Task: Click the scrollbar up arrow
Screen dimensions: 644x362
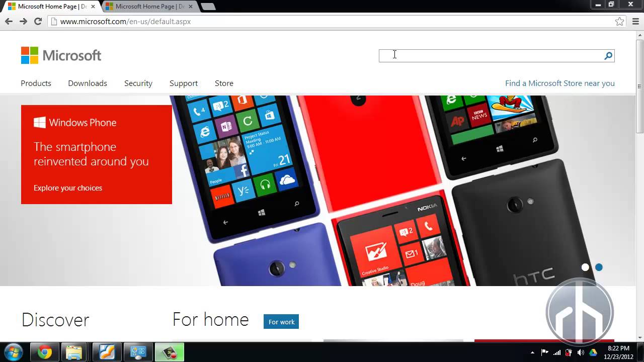Action: coord(639,35)
